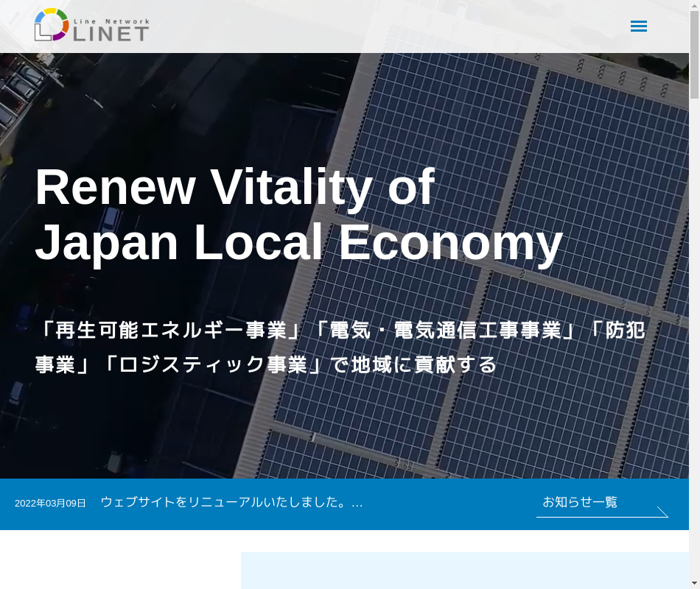The height and width of the screenshot is (589, 700).
Task: Click the scrollbar down arrow
Action: click(x=694, y=583)
